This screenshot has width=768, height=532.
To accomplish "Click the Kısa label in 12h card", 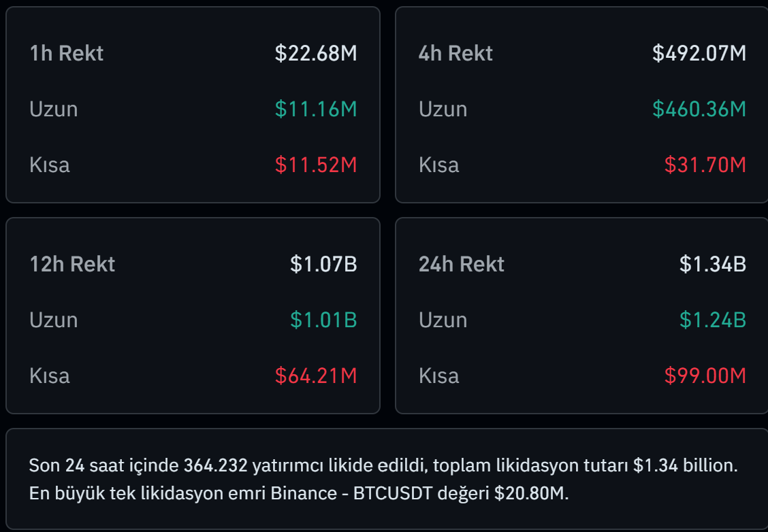I will [50, 376].
